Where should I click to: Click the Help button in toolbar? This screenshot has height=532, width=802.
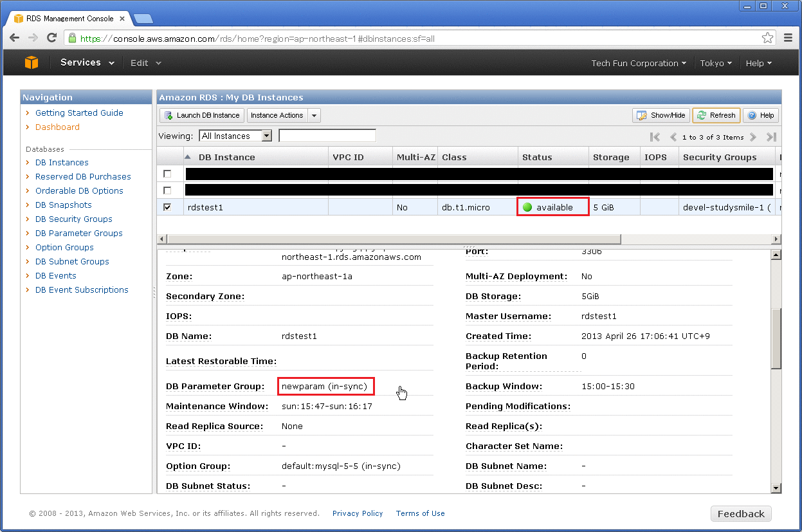coord(761,115)
